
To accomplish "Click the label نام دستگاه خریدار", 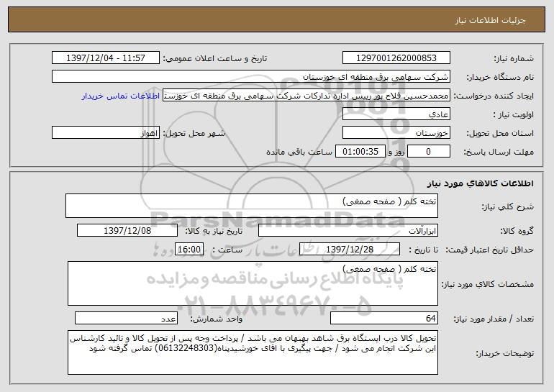I will click(x=500, y=78).
